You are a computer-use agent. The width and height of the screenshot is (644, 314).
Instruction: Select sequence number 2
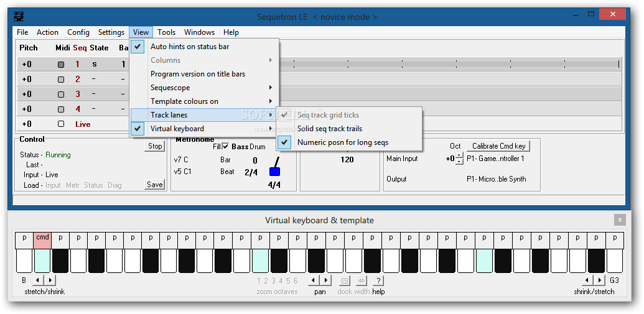[78, 79]
